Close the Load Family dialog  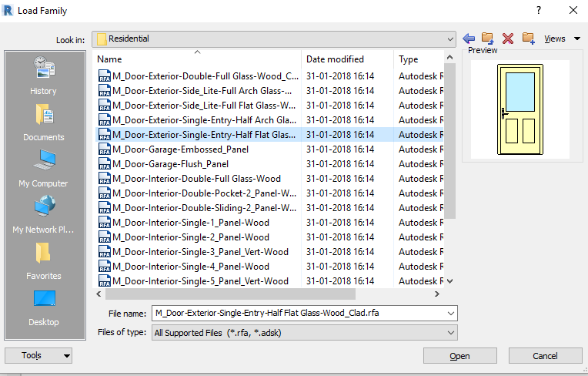click(573, 10)
